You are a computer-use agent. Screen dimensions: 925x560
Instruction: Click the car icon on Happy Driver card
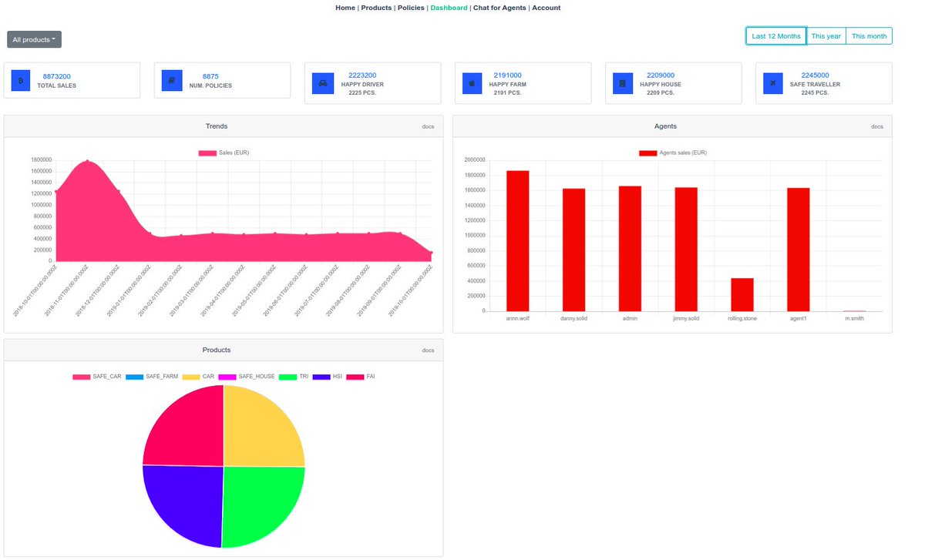(322, 83)
